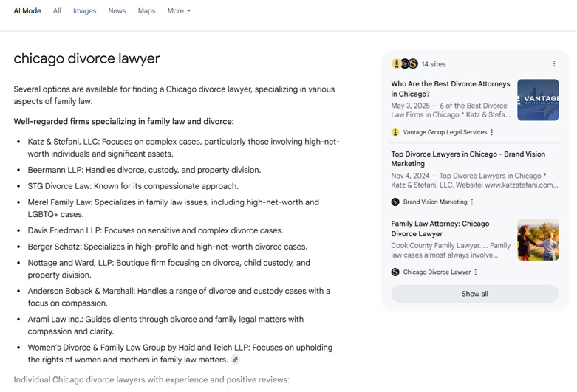Click the Vantage Group Legal Services favicon
Screen dimensions: 577x392
click(395, 132)
